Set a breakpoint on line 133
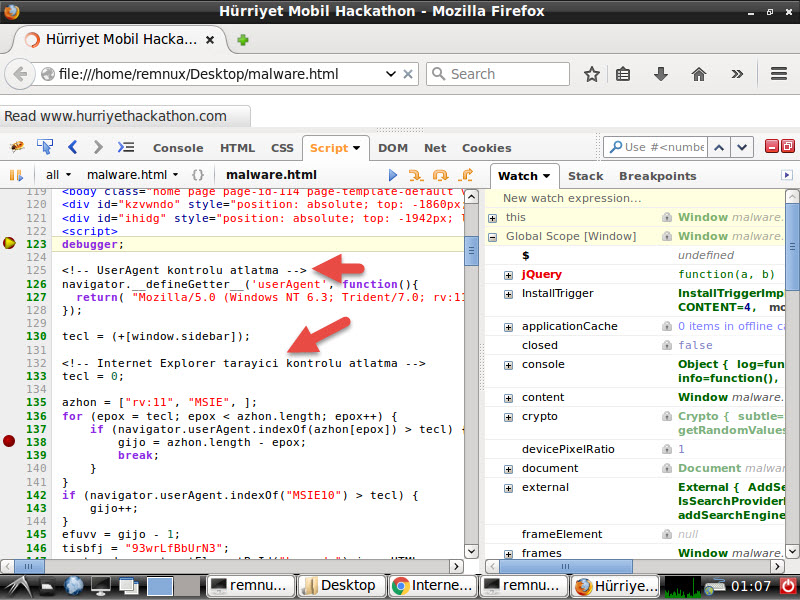Image resolution: width=800 pixels, height=600 pixels. click(x=9, y=376)
